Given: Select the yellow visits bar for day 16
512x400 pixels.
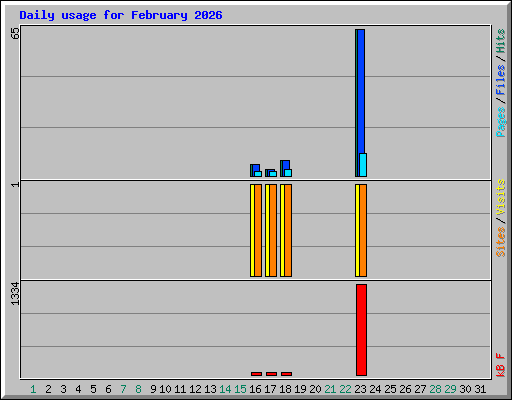Looking at the screenshot, I should click(x=252, y=230).
